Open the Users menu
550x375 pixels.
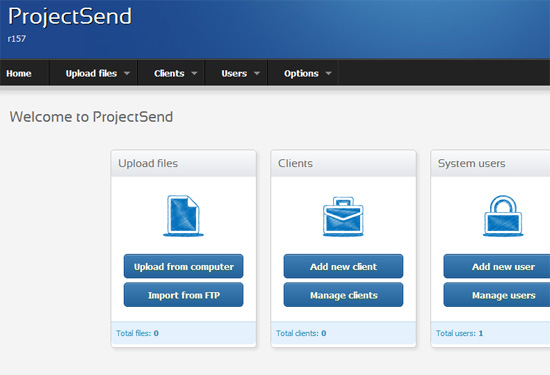(236, 73)
